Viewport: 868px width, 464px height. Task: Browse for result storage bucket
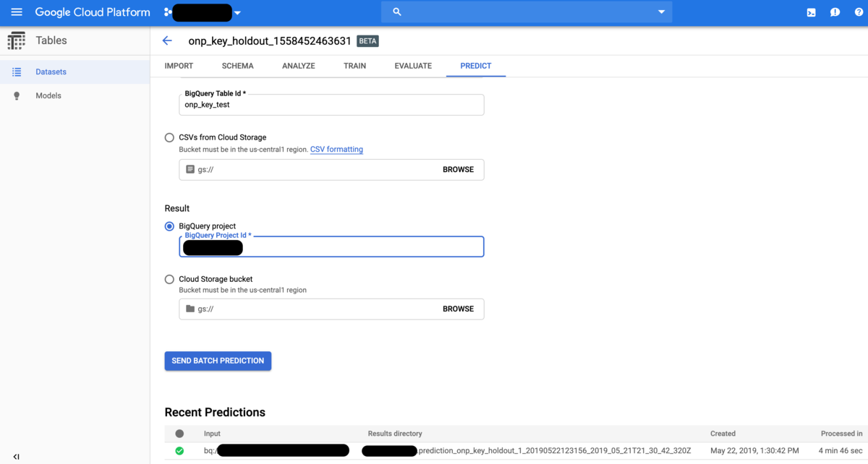[x=458, y=309]
